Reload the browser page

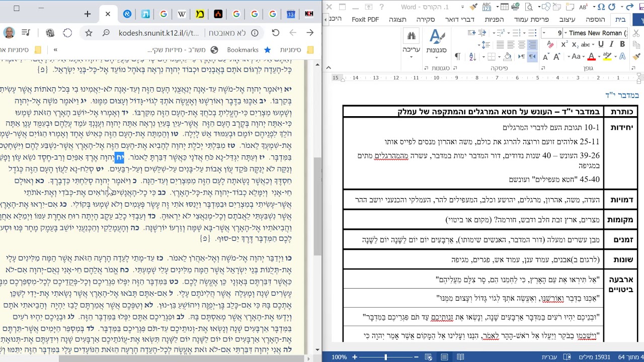click(x=275, y=33)
